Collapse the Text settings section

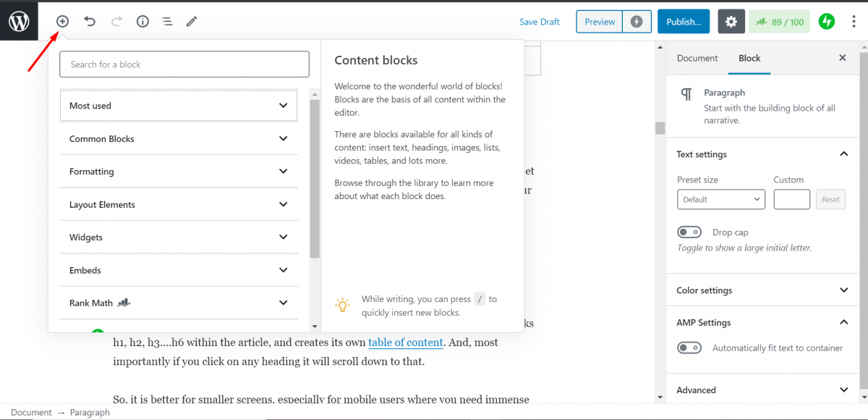pyautogui.click(x=843, y=154)
